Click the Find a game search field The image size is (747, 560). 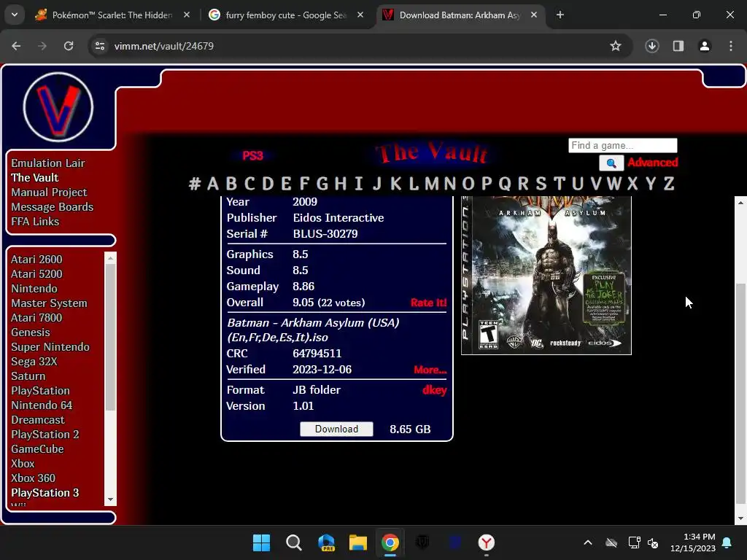pos(623,145)
